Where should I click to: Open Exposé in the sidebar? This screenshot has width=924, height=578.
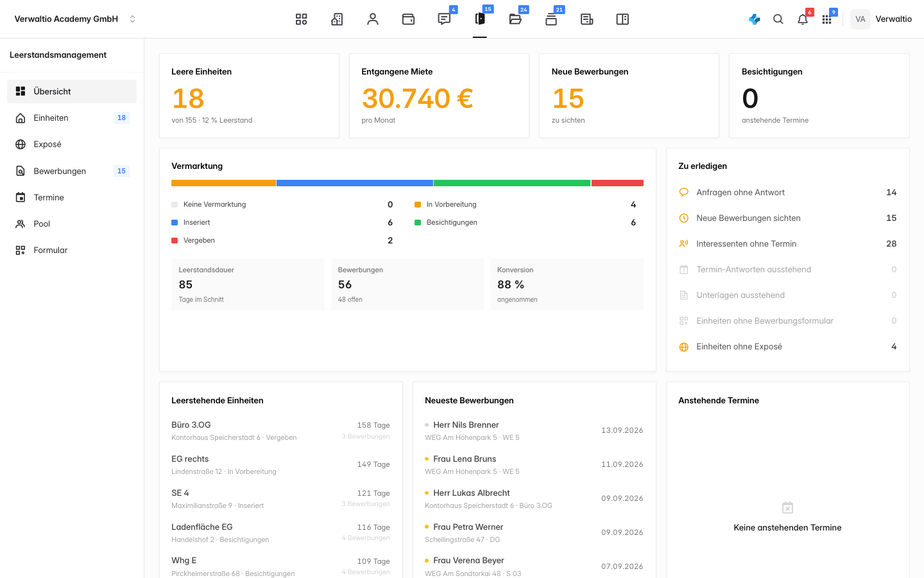pos(72,144)
